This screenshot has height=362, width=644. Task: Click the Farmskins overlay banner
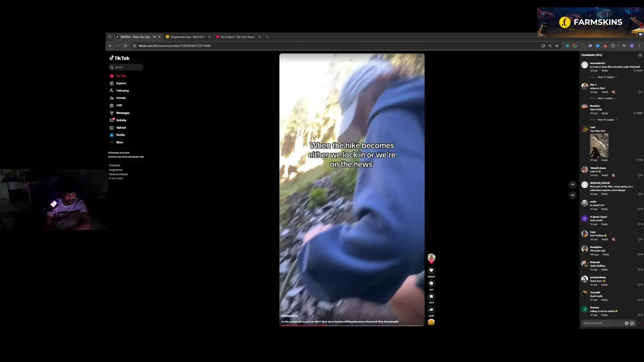[x=590, y=23]
